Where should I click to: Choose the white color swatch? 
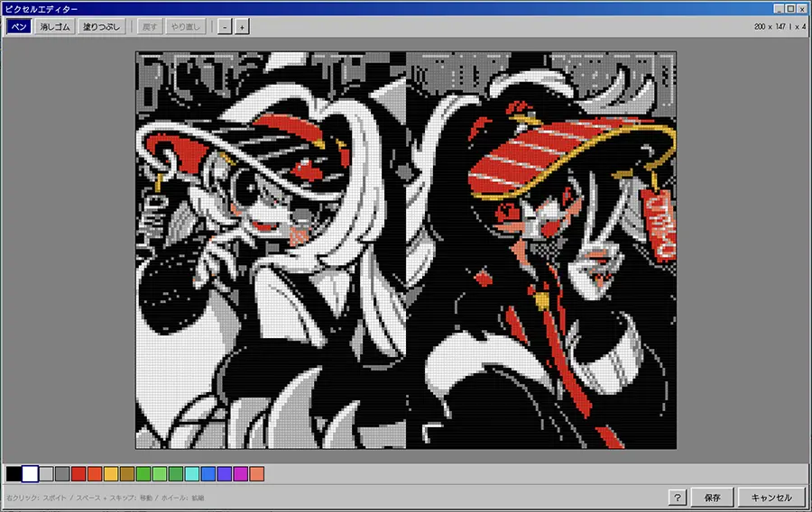30,474
